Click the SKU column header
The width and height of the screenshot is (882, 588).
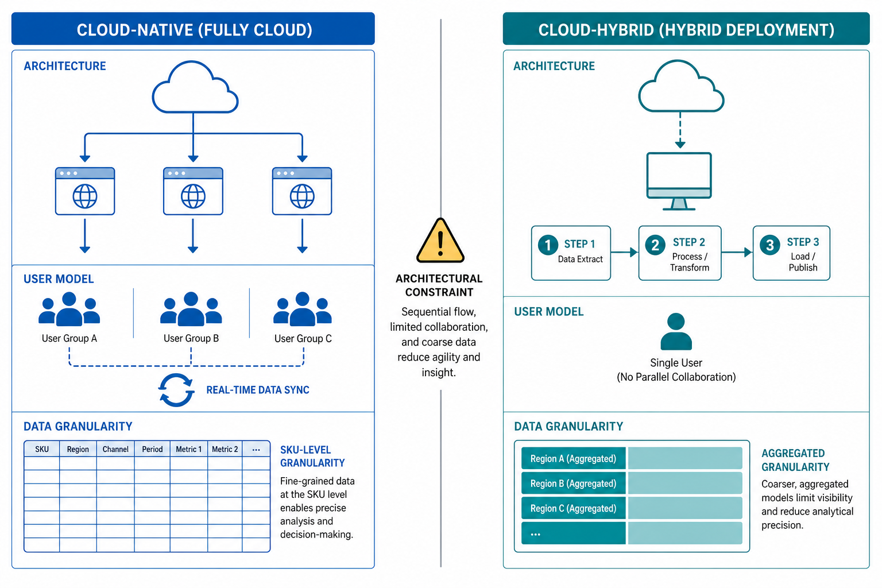tap(42, 449)
